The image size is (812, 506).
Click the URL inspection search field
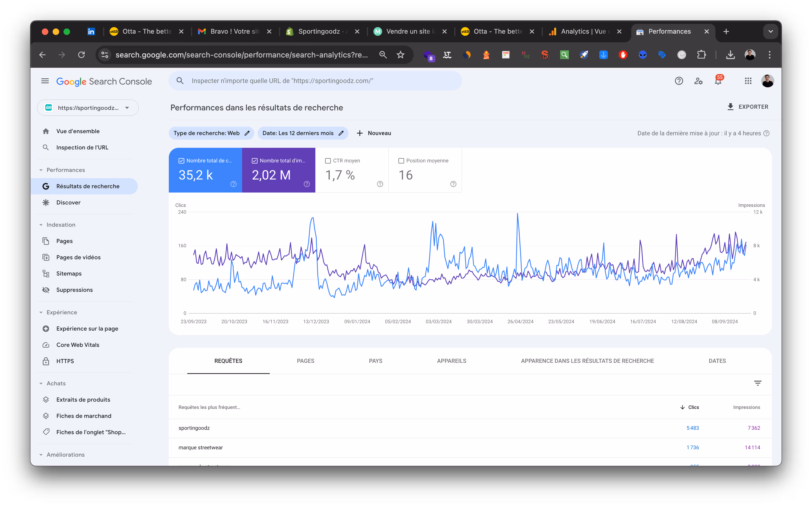(x=315, y=81)
